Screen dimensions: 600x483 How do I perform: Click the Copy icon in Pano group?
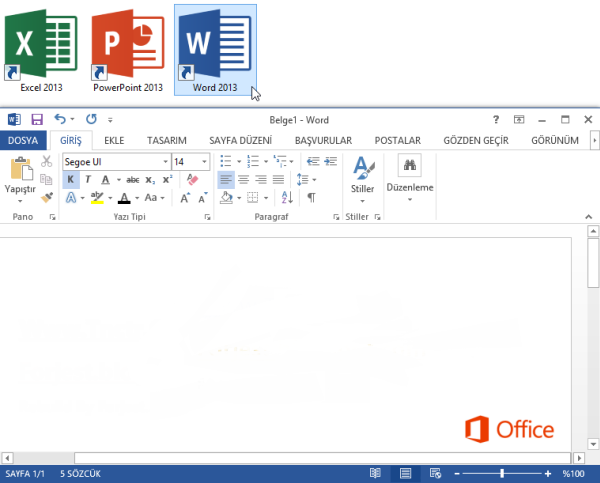point(46,179)
